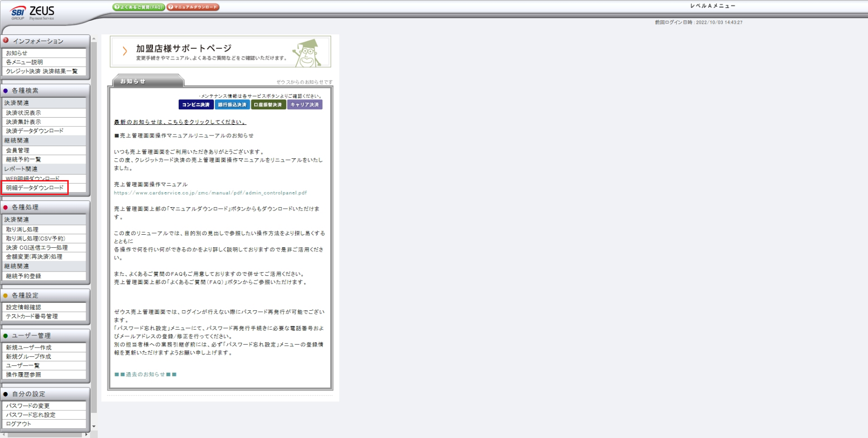Click the SBI ZEUS logo
This screenshot has width=868, height=438.
[x=33, y=13]
